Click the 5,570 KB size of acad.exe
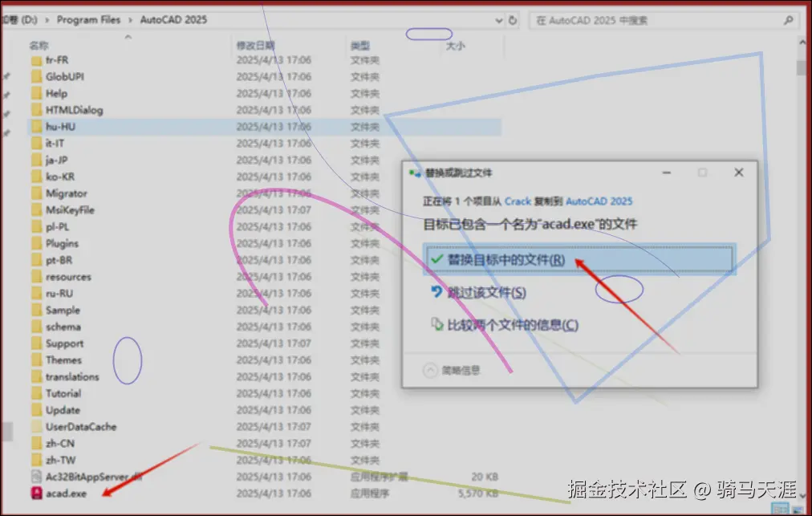Screen dimensions: 812x516 [x=478, y=494]
